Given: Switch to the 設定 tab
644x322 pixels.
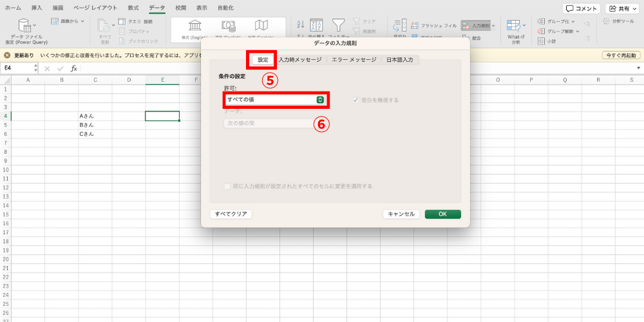Looking at the screenshot, I should click(x=263, y=59).
